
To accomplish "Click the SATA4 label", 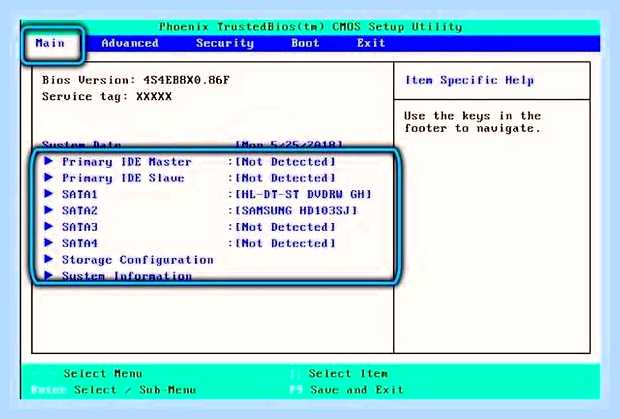I will [x=79, y=243].
